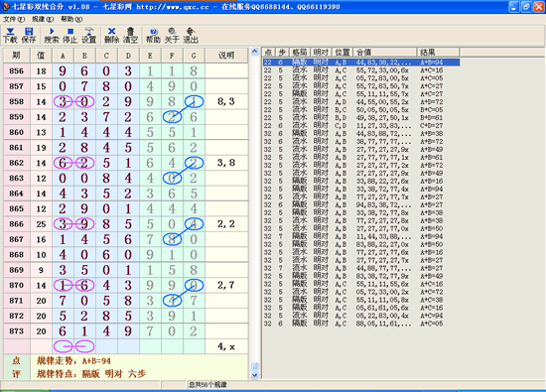Click period 870 in the 期 column
Screen dimensions: 546x392
(16, 285)
